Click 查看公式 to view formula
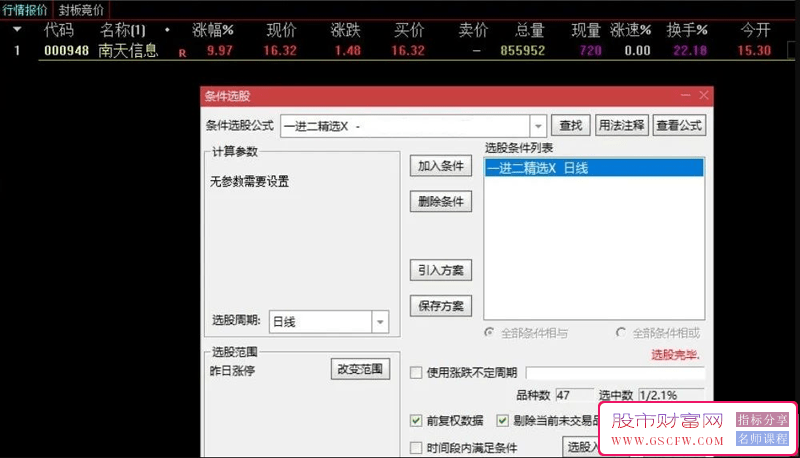Image resolution: width=800 pixels, height=458 pixels. pos(679,125)
